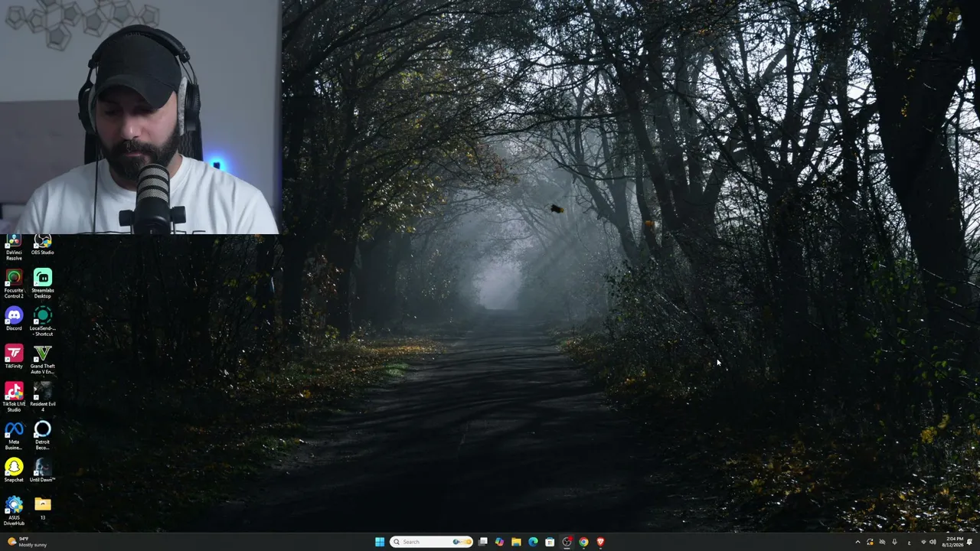Open TikTok LIVE Studio icon
This screenshot has height=551, width=980.
pyautogui.click(x=14, y=397)
